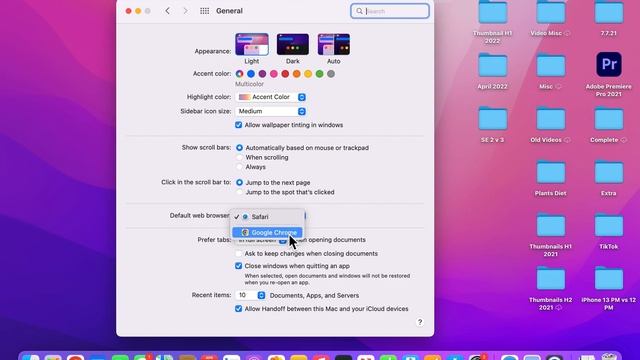Select the Auto appearance thumbnail
The height and width of the screenshot is (360, 640).
333,44
